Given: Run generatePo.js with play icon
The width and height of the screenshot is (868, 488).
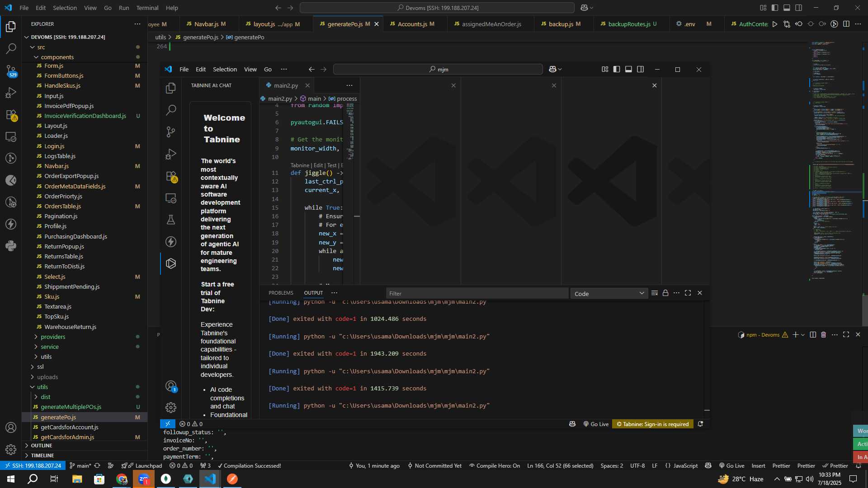Looking at the screenshot, I should [x=775, y=24].
